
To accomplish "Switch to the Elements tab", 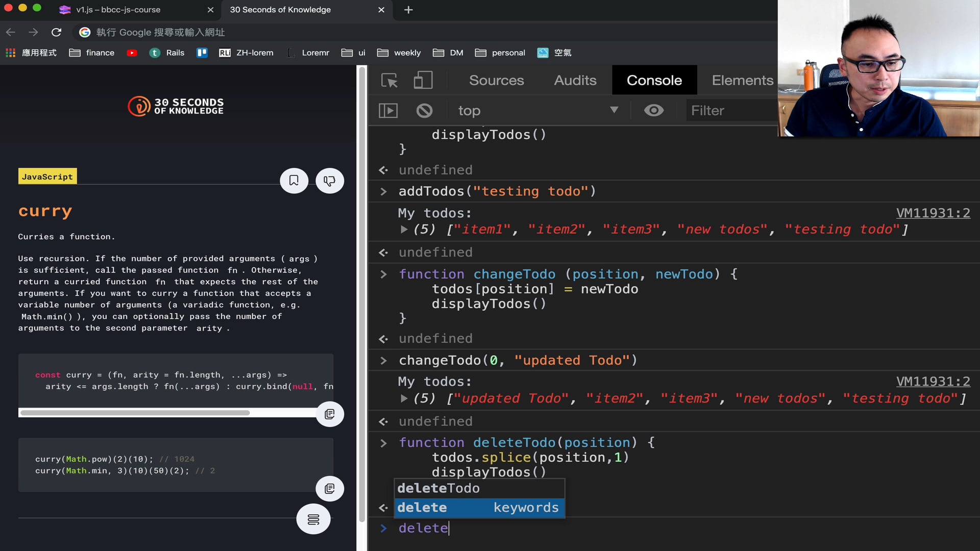I will tap(742, 81).
